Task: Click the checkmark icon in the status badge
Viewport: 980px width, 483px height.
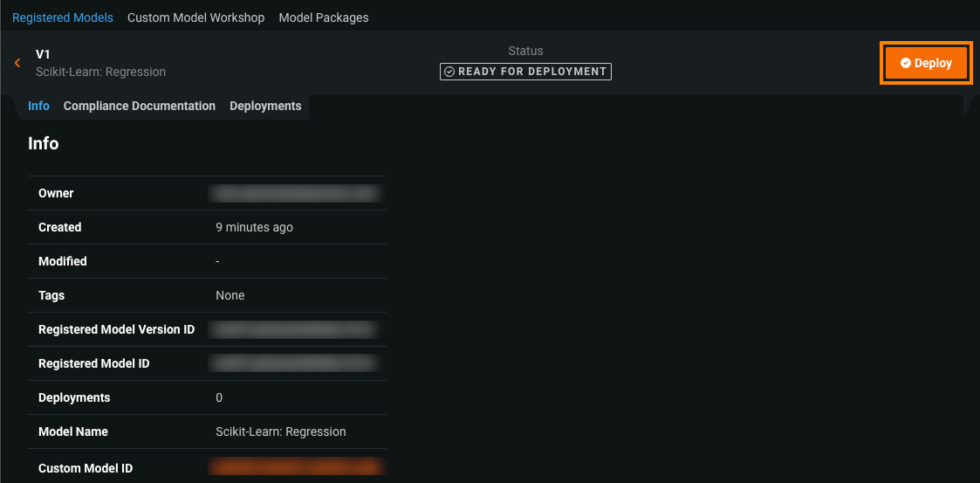Action: point(449,72)
